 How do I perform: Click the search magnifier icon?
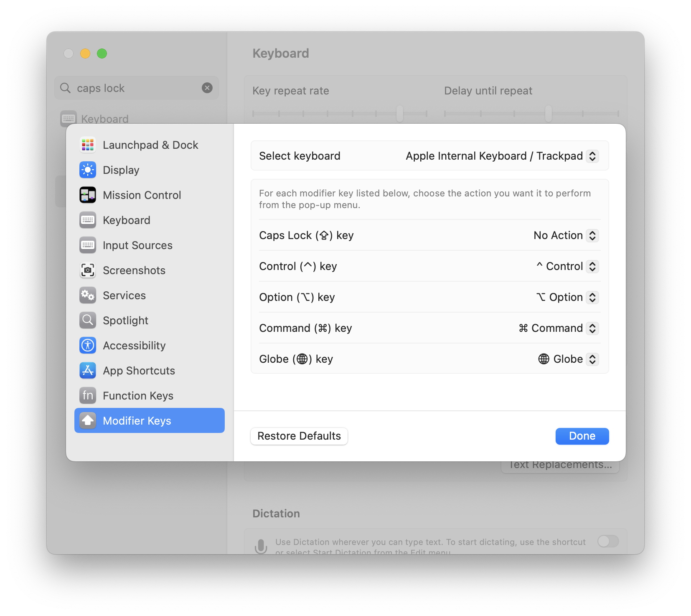click(66, 88)
